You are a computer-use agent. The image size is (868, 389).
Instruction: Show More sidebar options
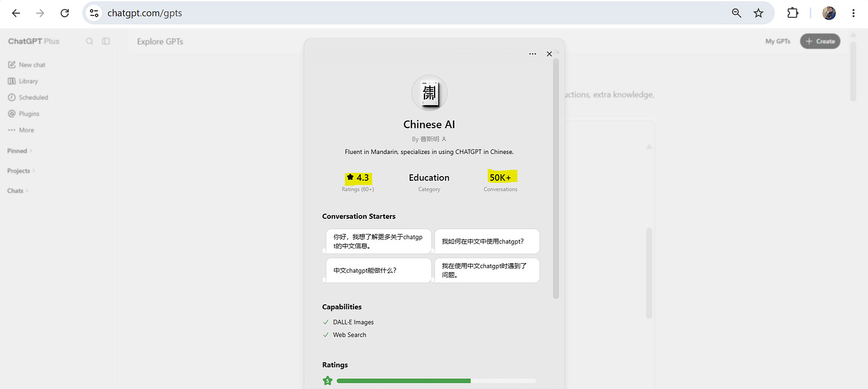[x=21, y=130]
